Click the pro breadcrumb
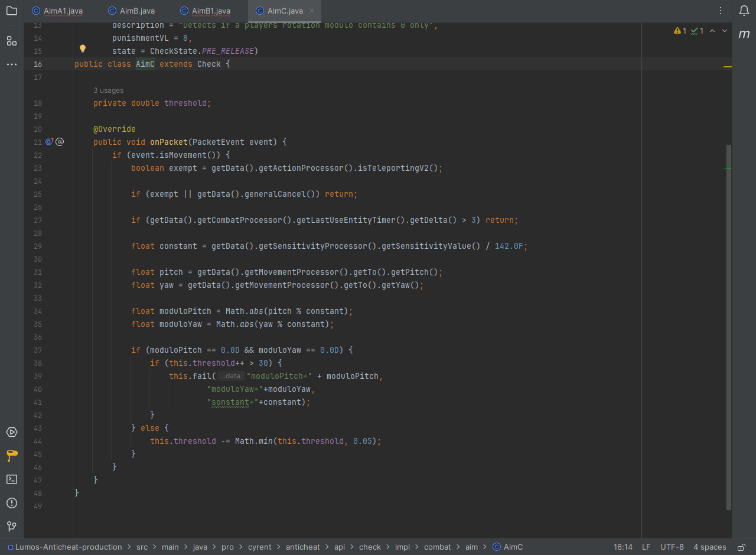Screen dimensions: 756x555 227,547
